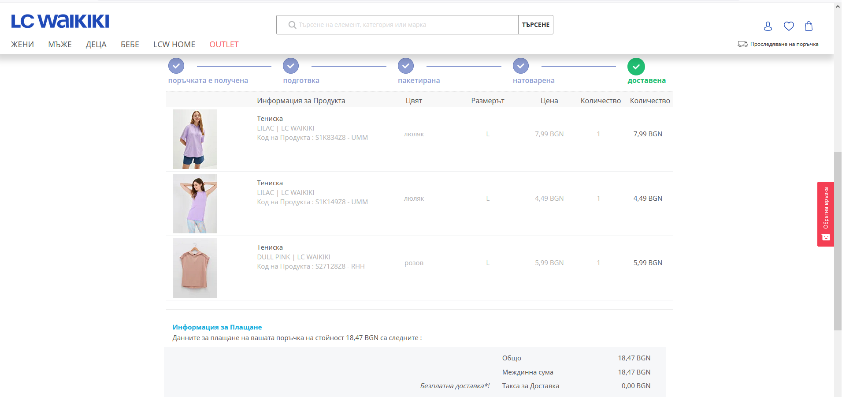868x397 pixels.
Task: Click the packaged step checkmark circle
Action: [x=406, y=66]
